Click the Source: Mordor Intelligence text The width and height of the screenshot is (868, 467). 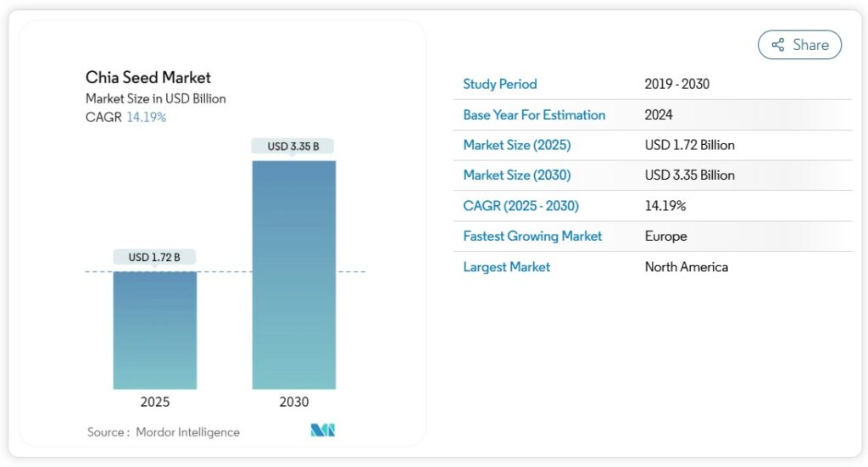point(164,432)
